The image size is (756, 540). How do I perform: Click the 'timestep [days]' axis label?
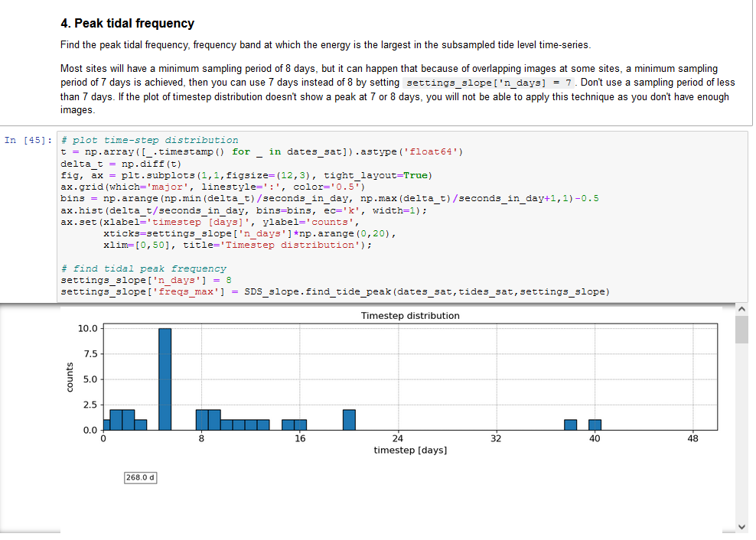410,451
